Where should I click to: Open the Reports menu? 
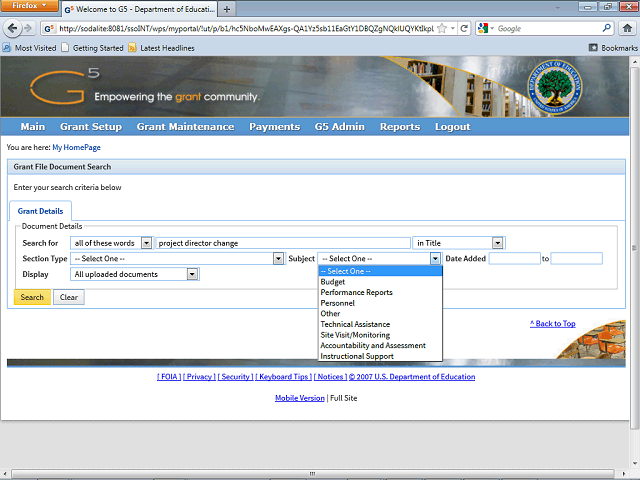coord(400,127)
